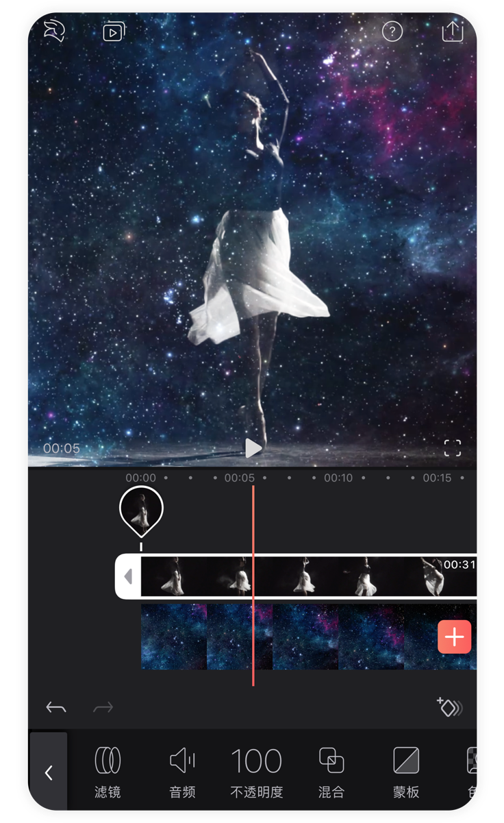This screenshot has width=504, height=823.
Task: Redo the last undone action
Action: tap(103, 707)
